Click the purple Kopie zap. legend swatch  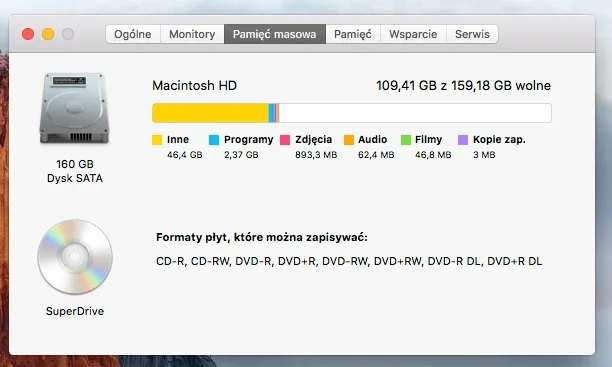click(x=463, y=140)
